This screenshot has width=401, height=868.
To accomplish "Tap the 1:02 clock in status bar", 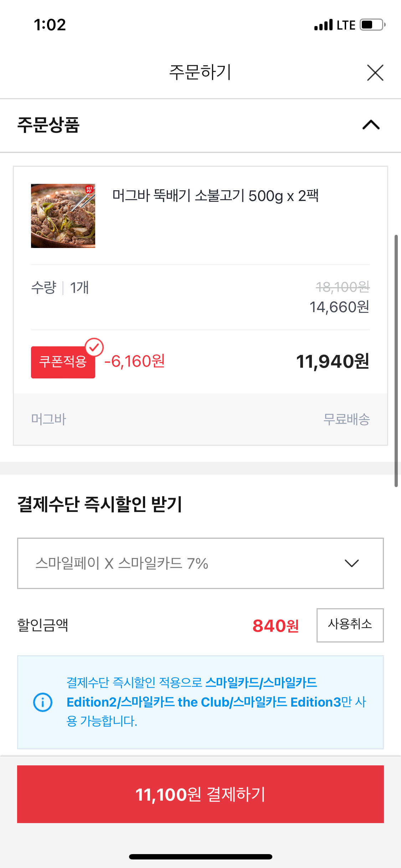I will pyautogui.click(x=50, y=25).
